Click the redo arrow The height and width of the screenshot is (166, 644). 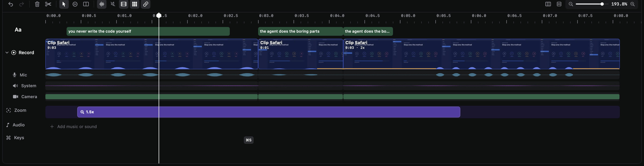click(x=21, y=4)
